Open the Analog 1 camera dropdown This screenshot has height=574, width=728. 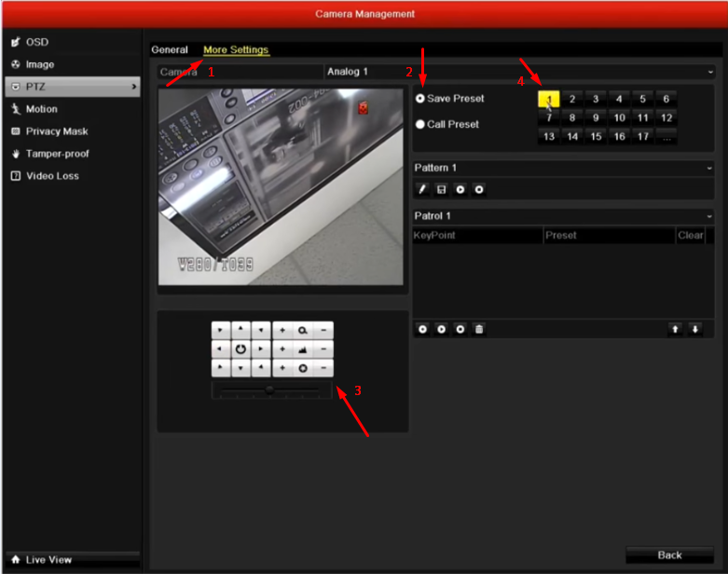[517, 72]
